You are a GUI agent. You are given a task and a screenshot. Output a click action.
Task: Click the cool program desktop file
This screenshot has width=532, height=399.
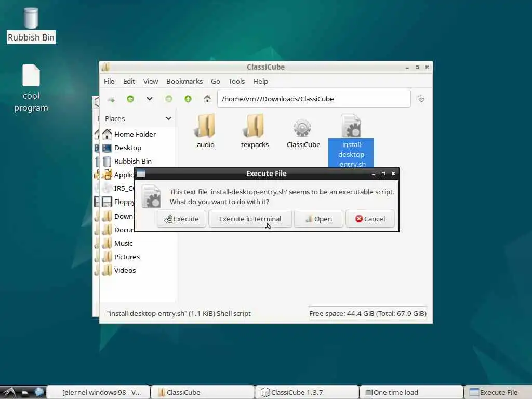[31, 88]
